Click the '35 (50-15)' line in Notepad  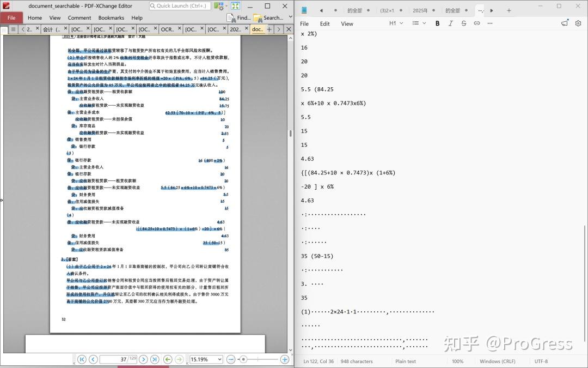(x=317, y=256)
